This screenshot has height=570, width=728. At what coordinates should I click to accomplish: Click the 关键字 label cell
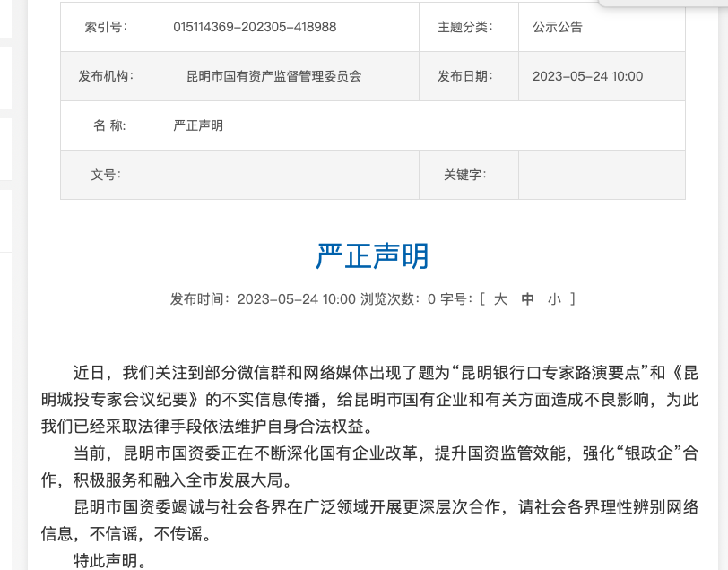point(464,175)
